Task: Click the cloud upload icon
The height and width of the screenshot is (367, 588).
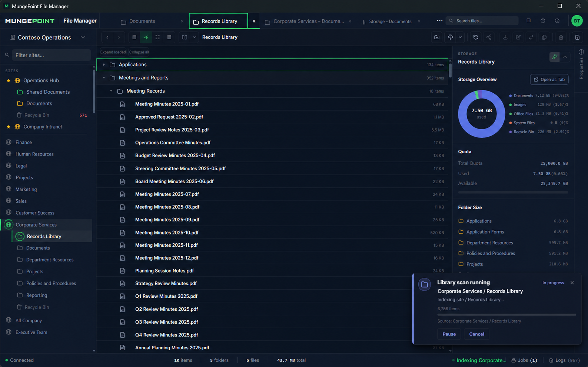Action: (x=451, y=37)
